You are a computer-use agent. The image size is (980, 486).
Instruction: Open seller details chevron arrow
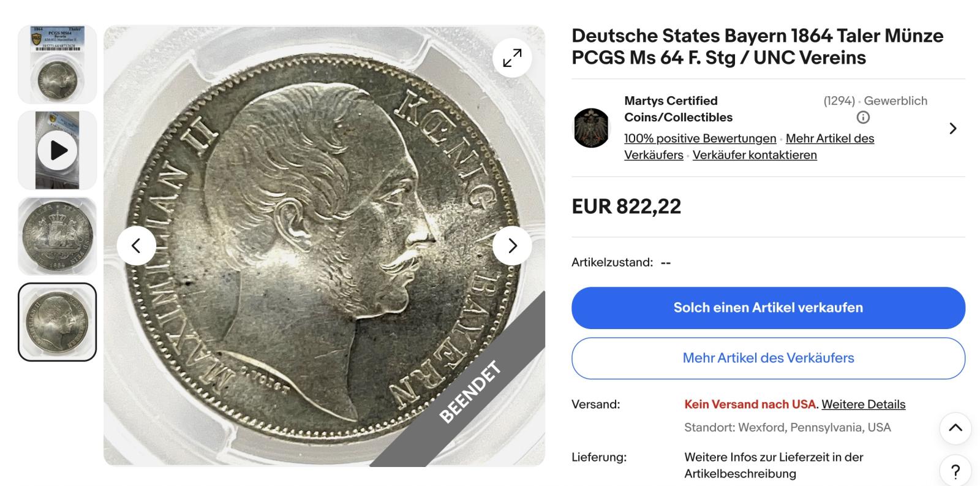952,128
